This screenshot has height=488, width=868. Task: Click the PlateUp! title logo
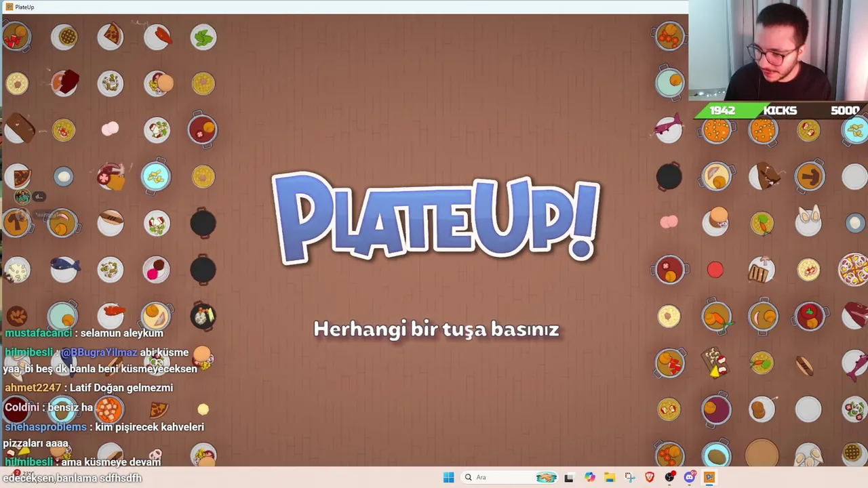pyautogui.click(x=436, y=218)
